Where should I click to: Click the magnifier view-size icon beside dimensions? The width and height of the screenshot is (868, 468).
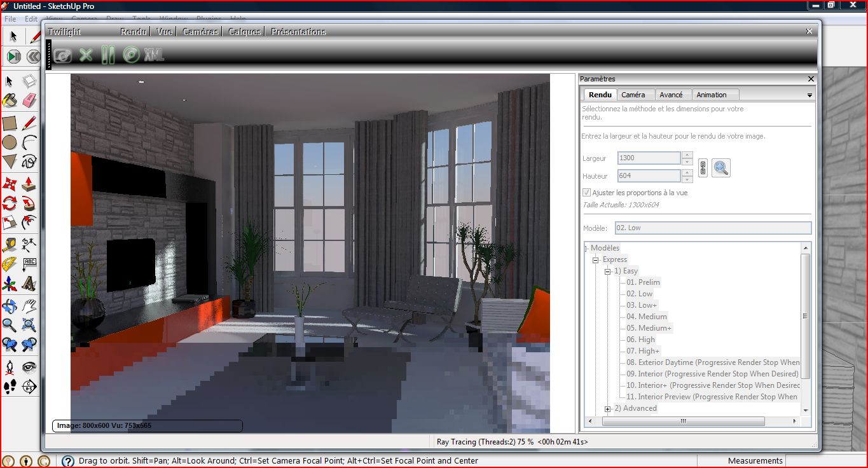pos(720,168)
